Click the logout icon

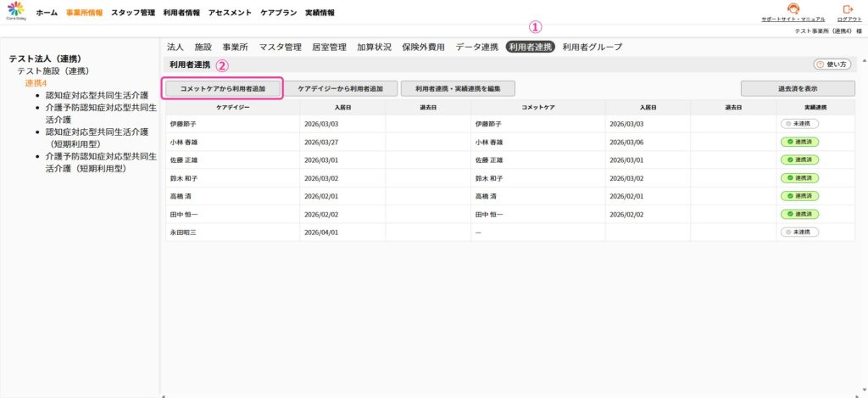[848, 9]
